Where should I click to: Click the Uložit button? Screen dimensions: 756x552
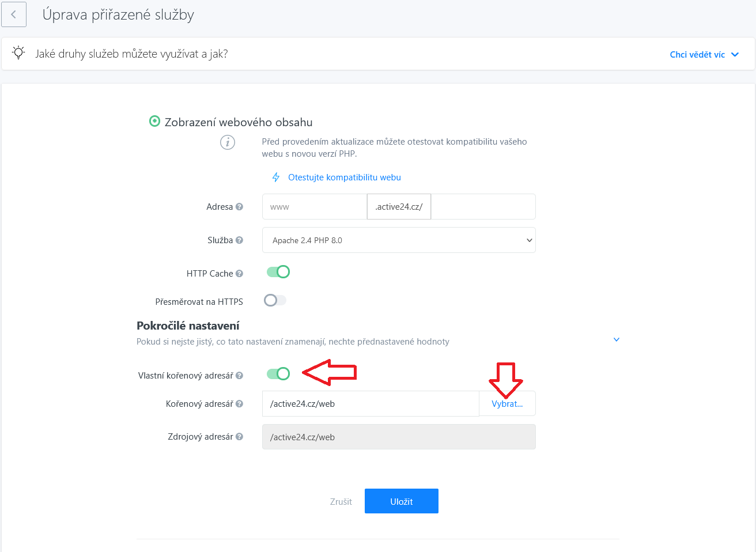402,501
